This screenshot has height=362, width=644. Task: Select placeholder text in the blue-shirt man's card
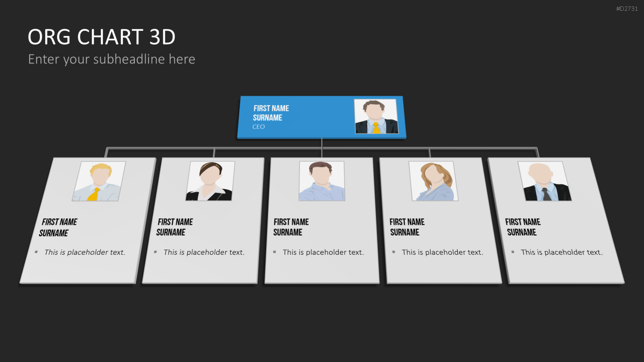(323, 252)
